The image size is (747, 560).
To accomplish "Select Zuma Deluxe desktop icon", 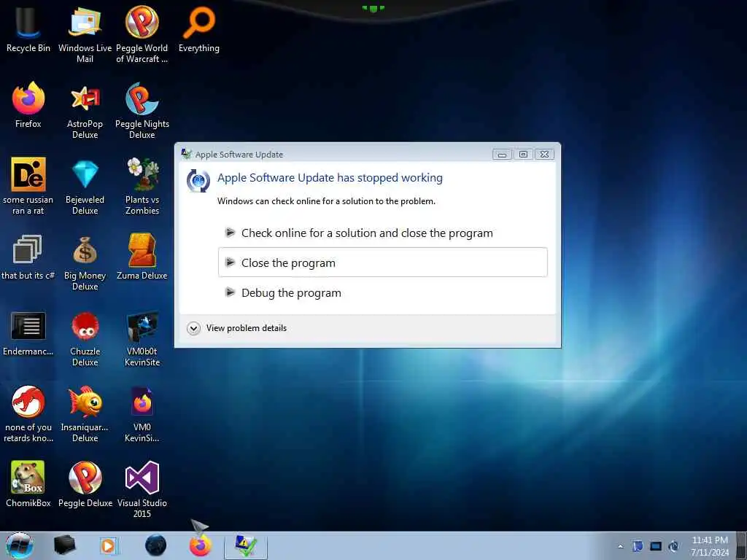I will [142, 257].
